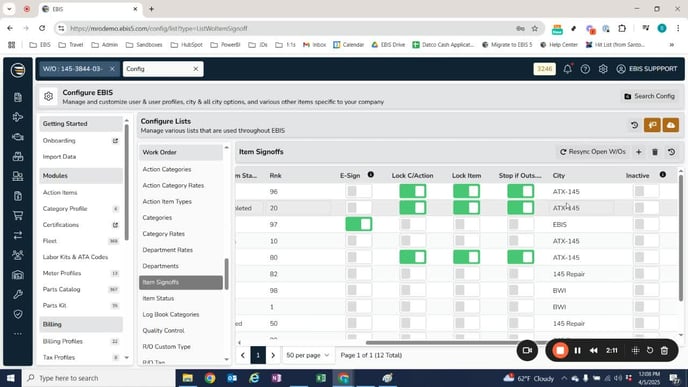The width and height of the screenshot is (688, 387).
Task: Delete selected Item Signoff with trash icon
Action: pyautogui.click(x=655, y=152)
